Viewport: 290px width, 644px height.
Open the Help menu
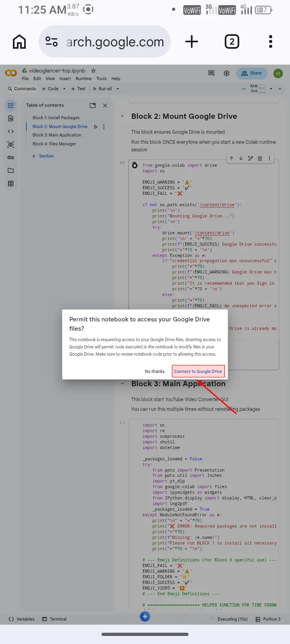click(x=116, y=79)
